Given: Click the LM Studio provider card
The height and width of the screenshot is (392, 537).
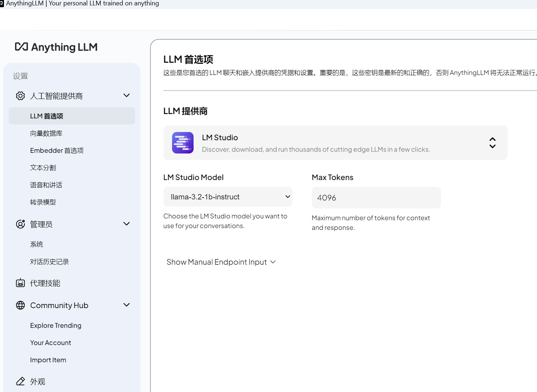Looking at the screenshot, I should point(336,143).
